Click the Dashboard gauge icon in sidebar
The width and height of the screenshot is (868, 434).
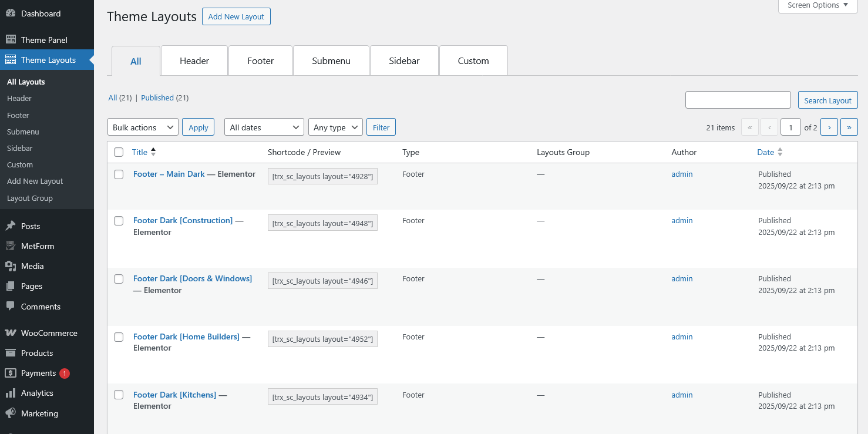[x=11, y=14]
